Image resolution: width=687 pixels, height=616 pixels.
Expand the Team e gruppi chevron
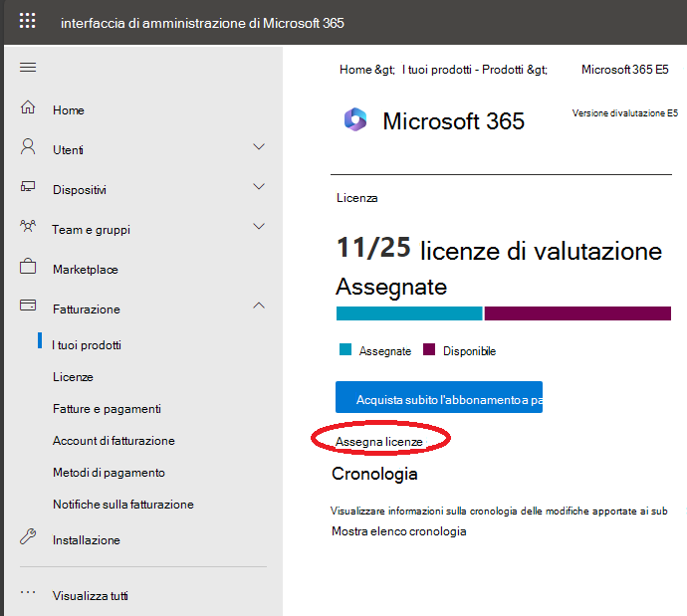click(259, 226)
